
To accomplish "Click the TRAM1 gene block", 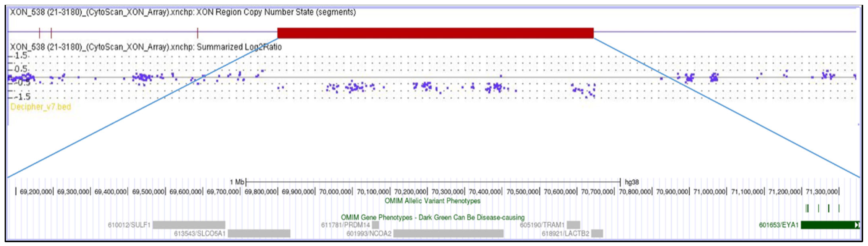I will tap(573, 225).
